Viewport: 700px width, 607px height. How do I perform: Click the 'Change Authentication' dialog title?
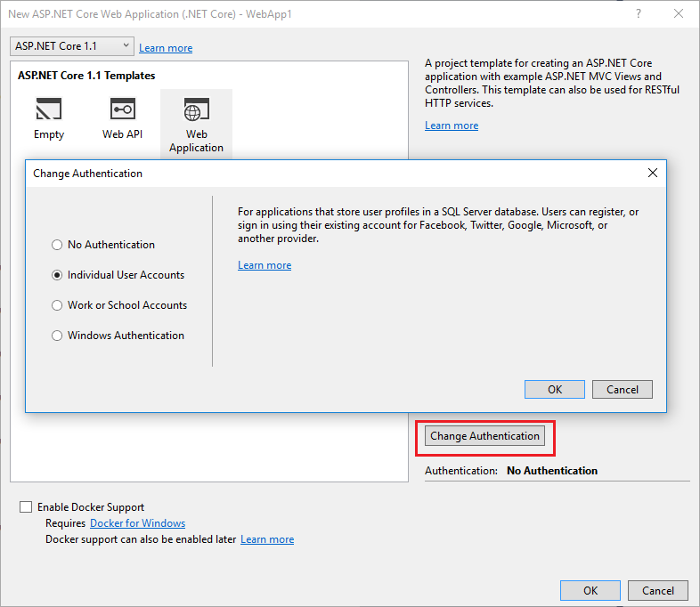point(87,174)
